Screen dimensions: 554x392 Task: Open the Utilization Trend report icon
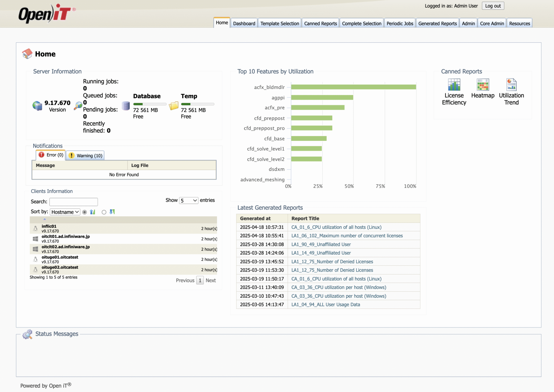click(x=511, y=85)
